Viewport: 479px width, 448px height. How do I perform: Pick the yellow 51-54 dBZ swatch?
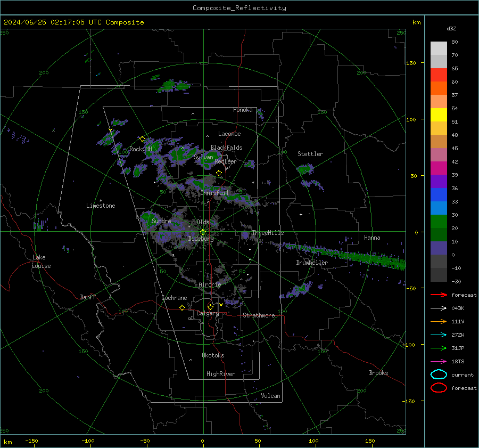[439, 115]
